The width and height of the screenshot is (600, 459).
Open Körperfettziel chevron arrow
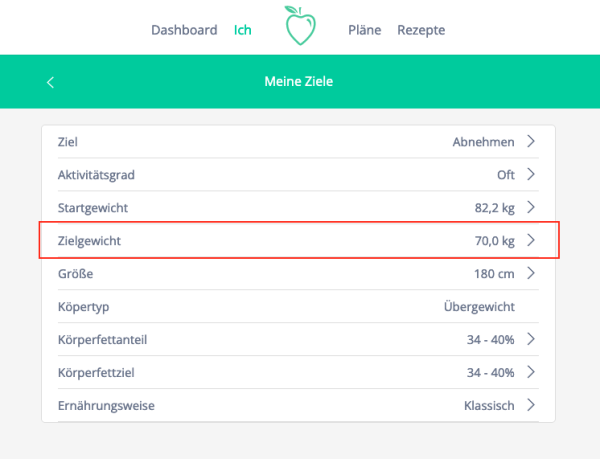point(531,372)
